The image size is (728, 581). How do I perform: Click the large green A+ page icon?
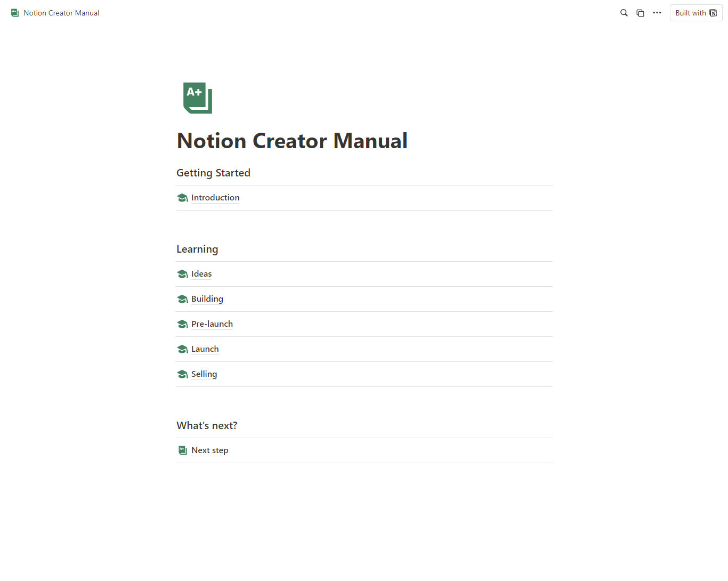pyautogui.click(x=198, y=98)
